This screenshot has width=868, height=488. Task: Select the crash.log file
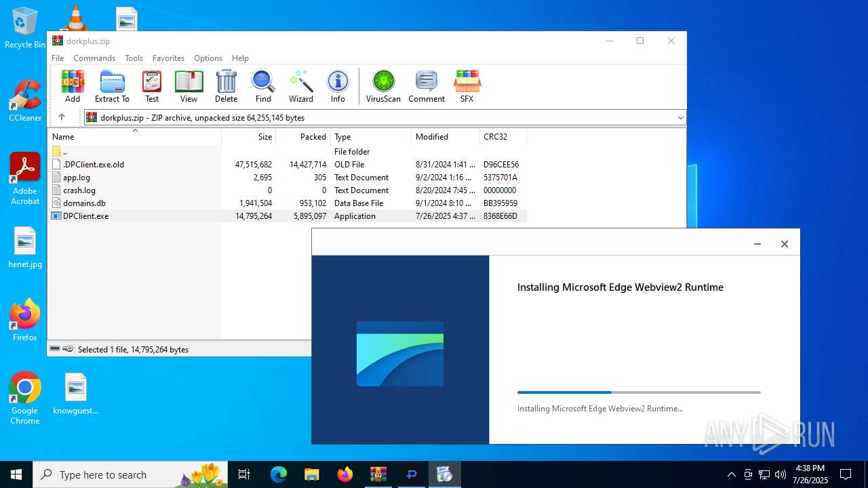pos(287,190)
